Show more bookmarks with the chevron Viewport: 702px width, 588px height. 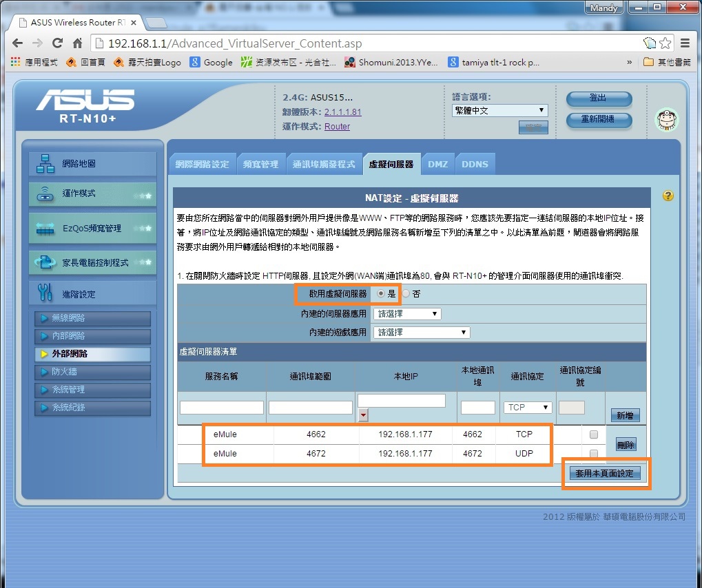pyautogui.click(x=630, y=62)
